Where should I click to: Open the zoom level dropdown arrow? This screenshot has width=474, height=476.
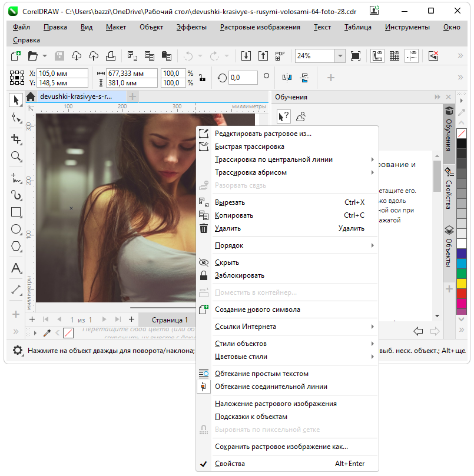pos(340,56)
